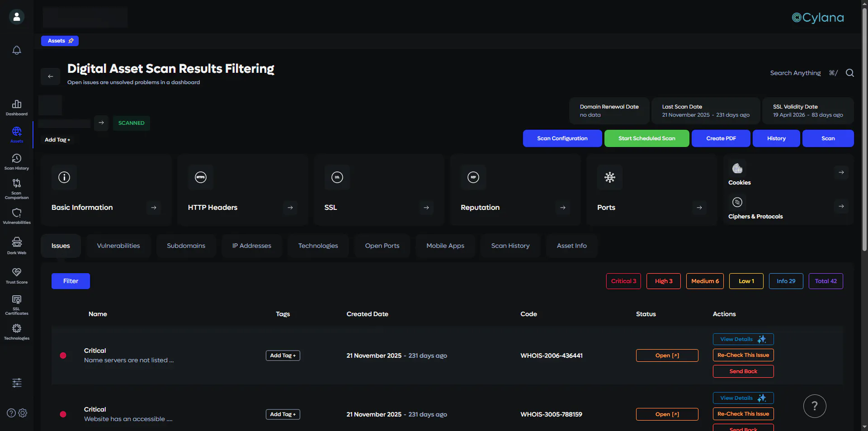
Task: Click the Create PDF button
Action: pyautogui.click(x=721, y=138)
